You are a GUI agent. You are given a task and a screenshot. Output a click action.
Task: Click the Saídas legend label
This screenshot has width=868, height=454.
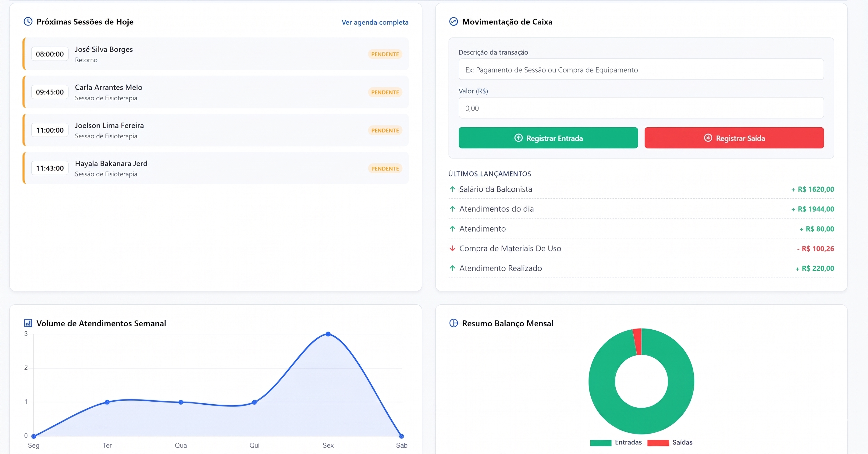click(x=682, y=442)
